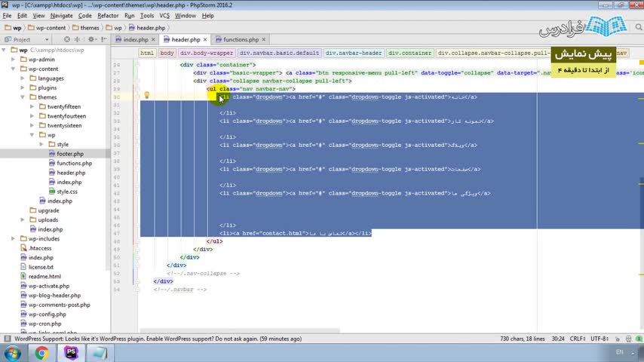Screen dimensions: 644x362
Task: Expand the twentyfifteen folder
Action: 32,107
